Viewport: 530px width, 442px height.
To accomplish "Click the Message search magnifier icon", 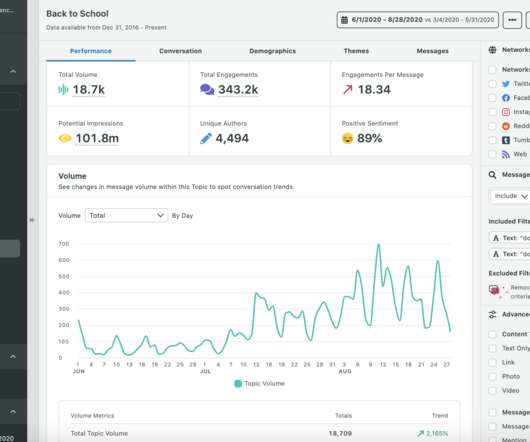I will coord(492,175).
